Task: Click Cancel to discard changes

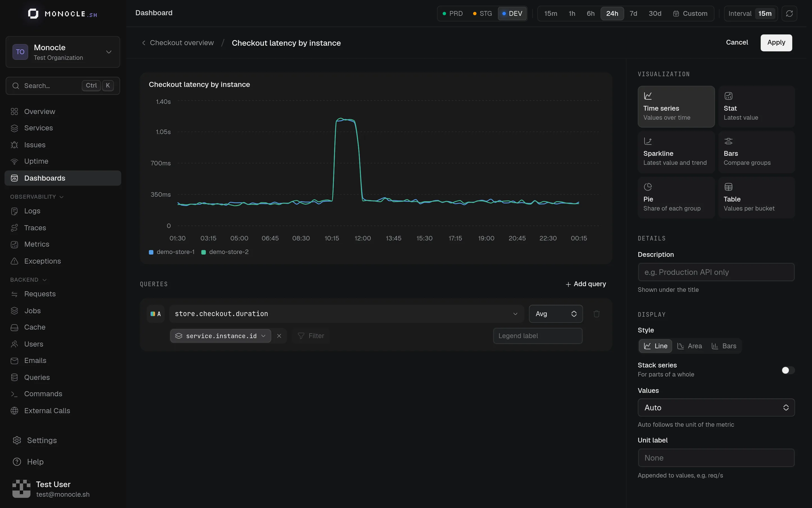Action: (x=737, y=42)
